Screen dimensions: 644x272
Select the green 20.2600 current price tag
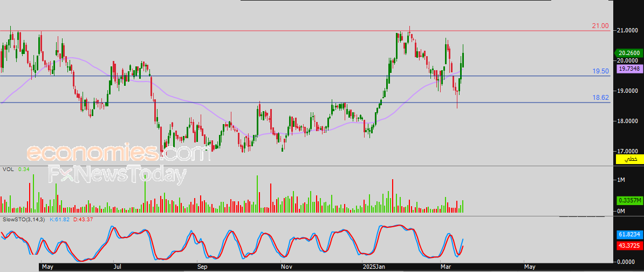(x=628, y=53)
